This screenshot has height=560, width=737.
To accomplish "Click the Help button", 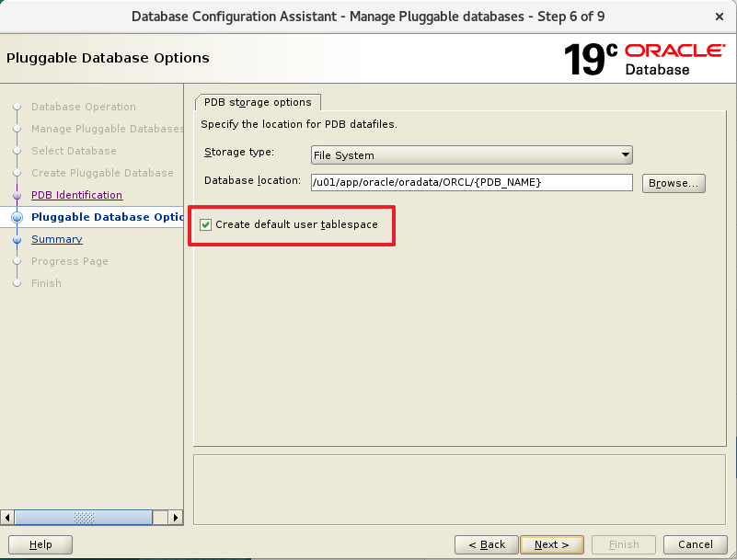I will click(x=40, y=544).
